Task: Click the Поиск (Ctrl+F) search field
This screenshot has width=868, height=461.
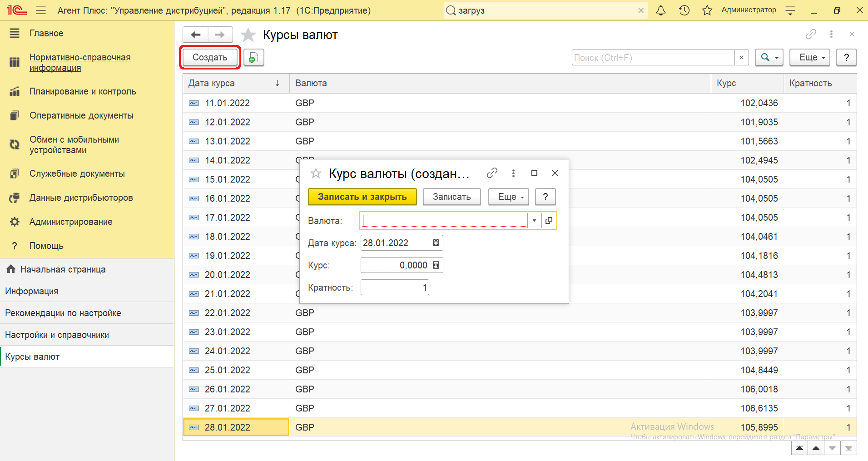Action: point(653,58)
